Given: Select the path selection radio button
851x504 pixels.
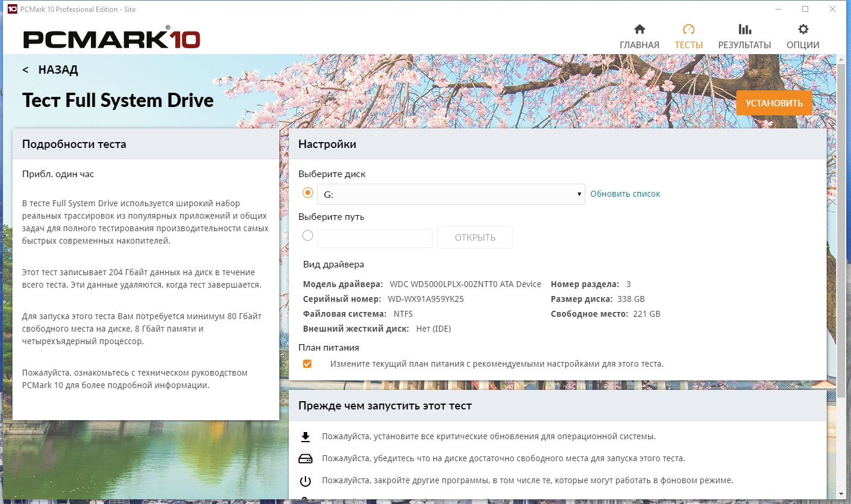Looking at the screenshot, I should 308,235.
